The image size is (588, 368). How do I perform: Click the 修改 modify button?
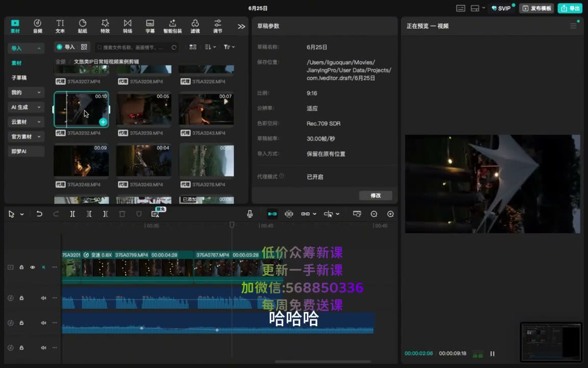[375, 195]
